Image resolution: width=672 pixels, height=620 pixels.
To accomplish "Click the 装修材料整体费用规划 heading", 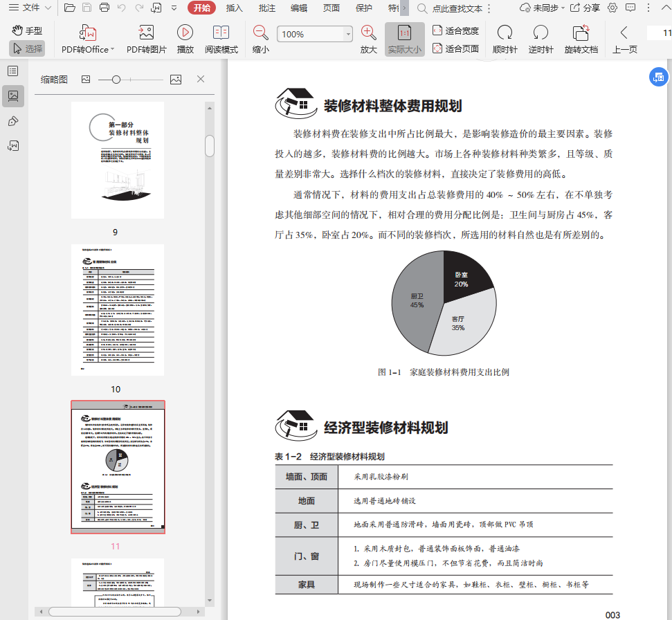I will [x=393, y=106].
